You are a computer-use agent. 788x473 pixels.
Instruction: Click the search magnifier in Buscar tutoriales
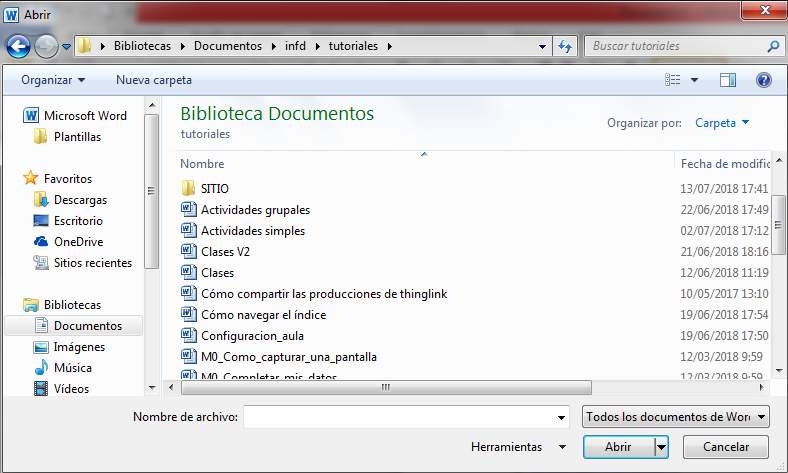(x=772, y=46)
